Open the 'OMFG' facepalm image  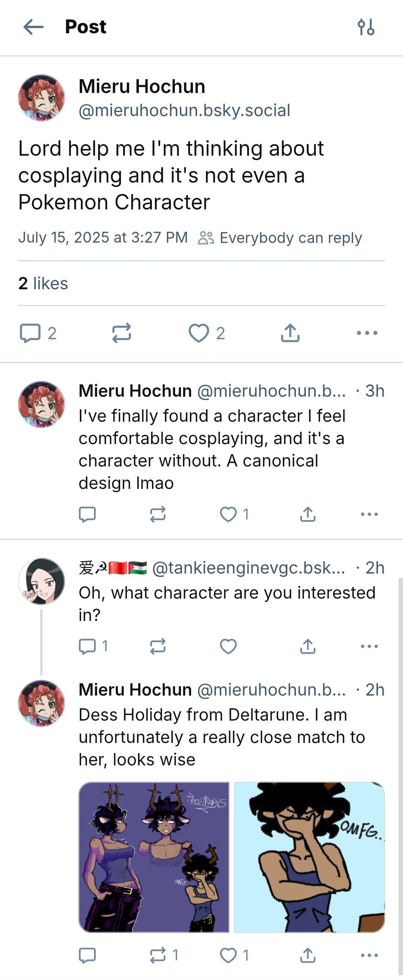309,857
